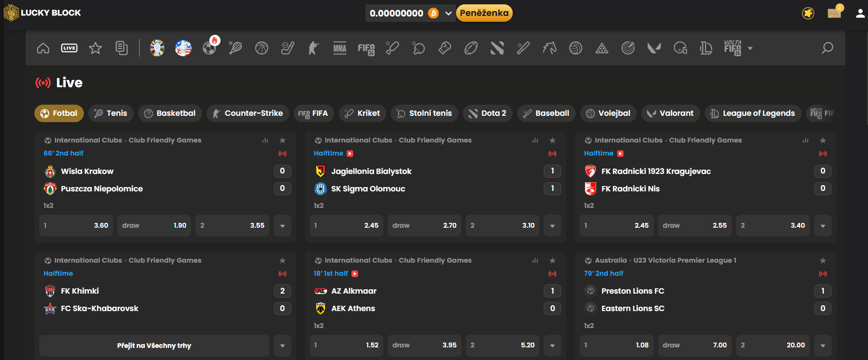Switch to the Basketbal live tab

click(170, 113)
